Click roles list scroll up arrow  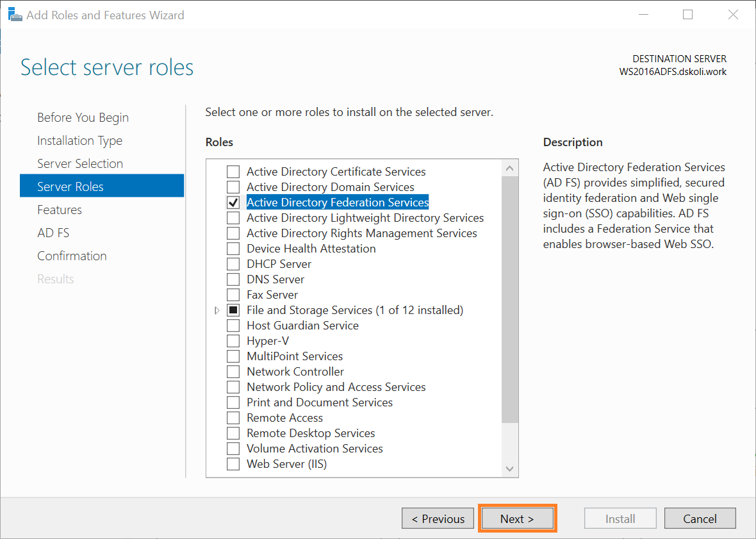coord(509,169)
